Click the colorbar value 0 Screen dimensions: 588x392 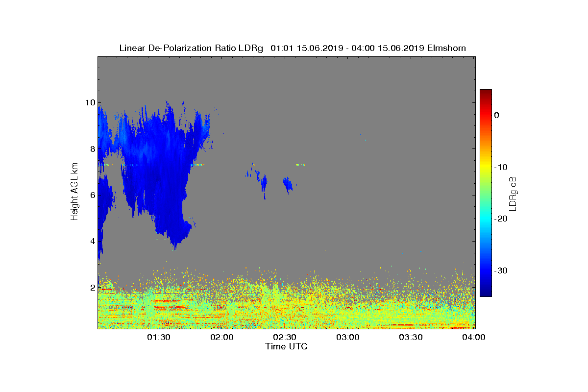click(x=496, y=115)
